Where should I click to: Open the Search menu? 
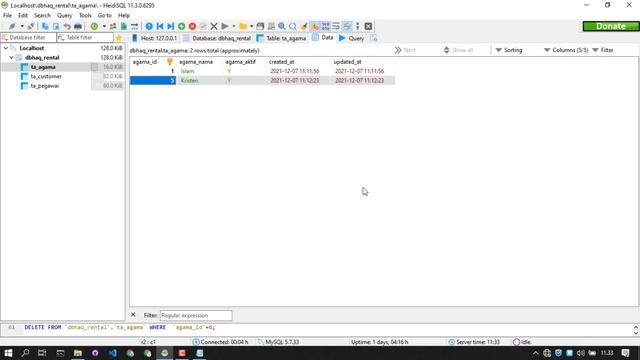point(42,16)
